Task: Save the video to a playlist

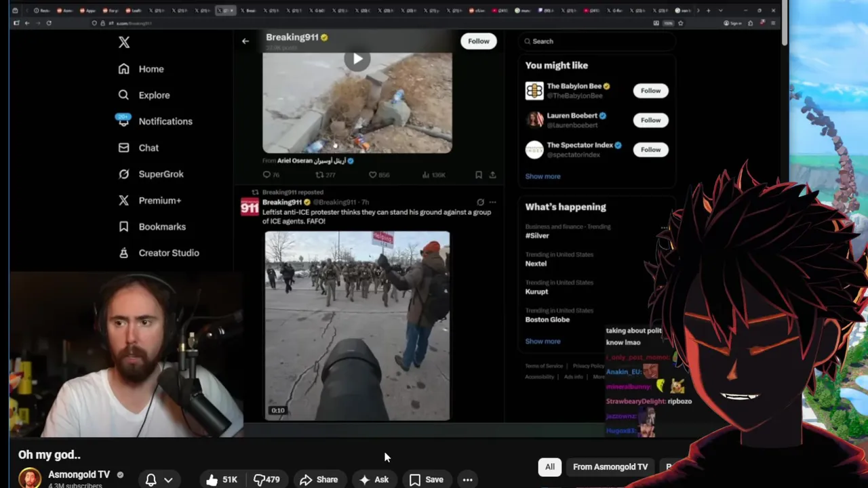Action: (x=427, y=480)
